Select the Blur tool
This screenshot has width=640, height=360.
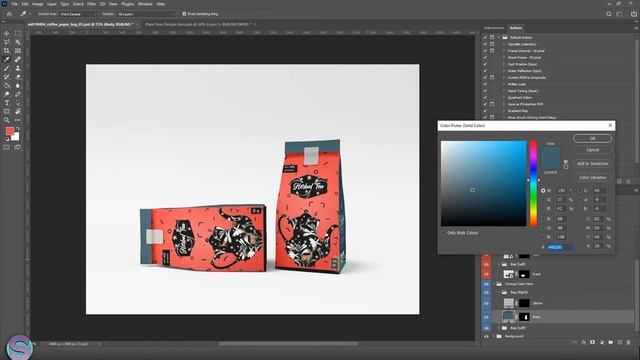tap(18, 85)
